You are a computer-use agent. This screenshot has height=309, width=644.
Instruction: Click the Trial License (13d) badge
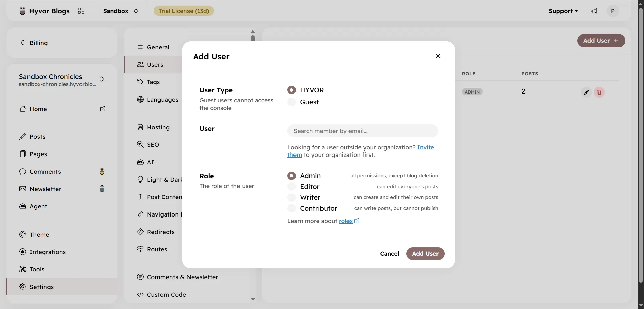pyautogui.click(x=183, y=11)
